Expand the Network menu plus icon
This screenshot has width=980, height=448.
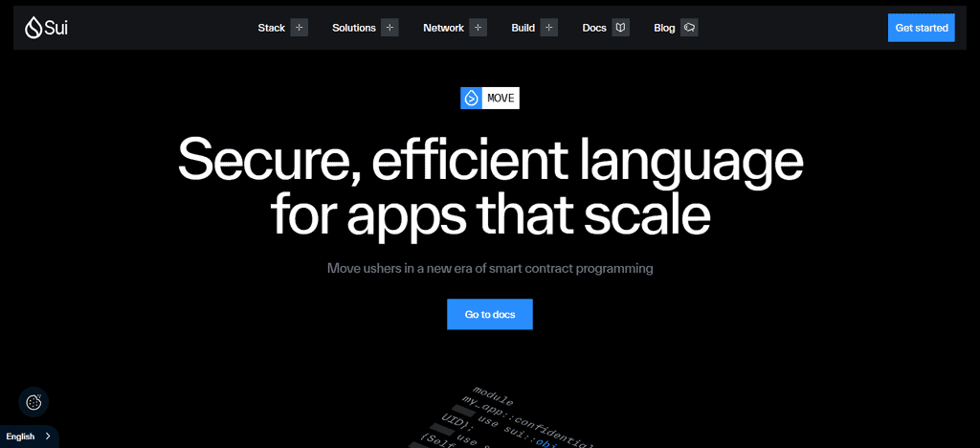tap(479, 28)
